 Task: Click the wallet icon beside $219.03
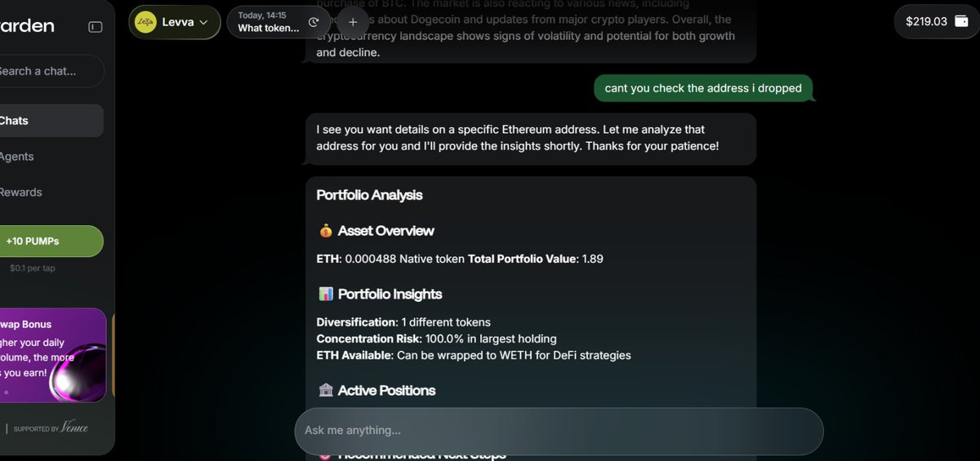961,21
